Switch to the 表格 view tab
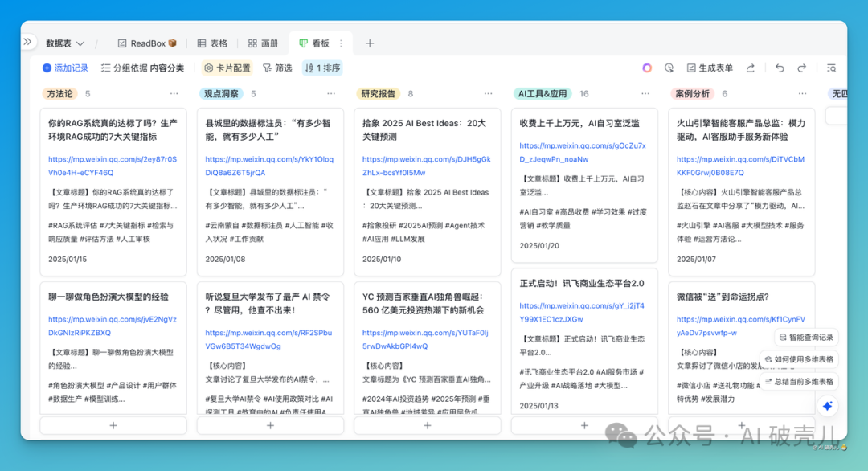The image size is (868, 471). 211,43
